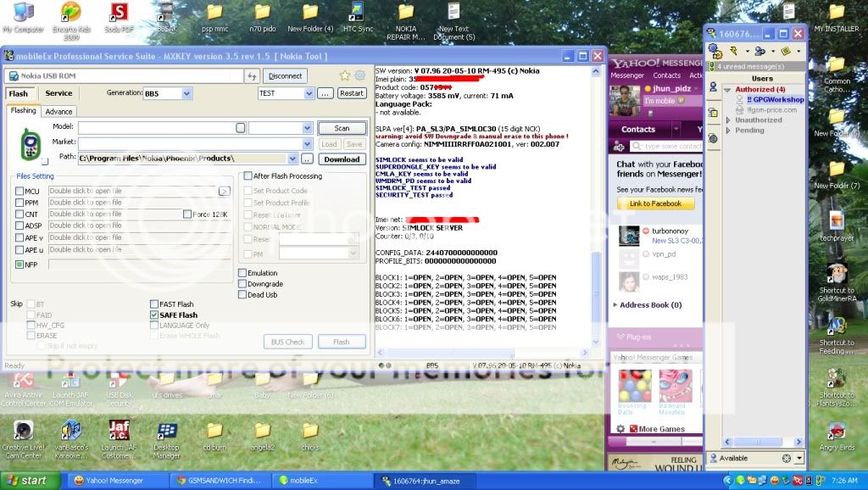Enable the FAST Flash checkbox
This screenshot has width=868, height=490.
(x=154, y=304)
